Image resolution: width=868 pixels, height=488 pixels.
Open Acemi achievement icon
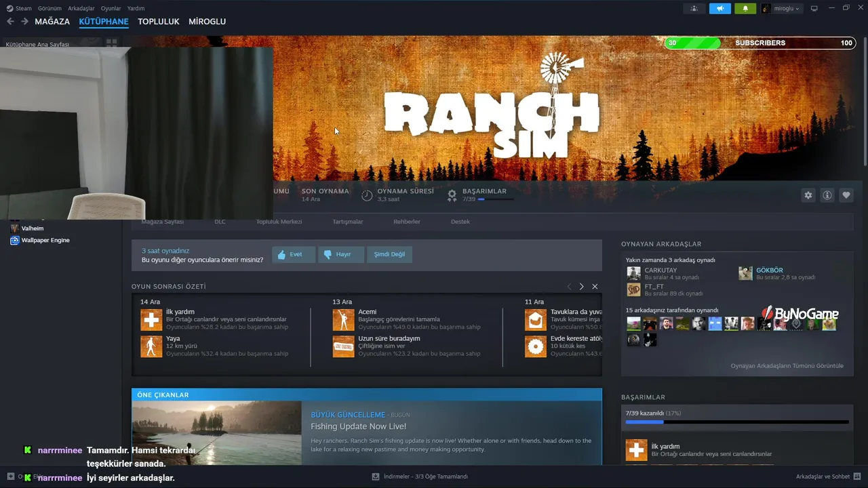pyautogui.click(x=343, y=320)
